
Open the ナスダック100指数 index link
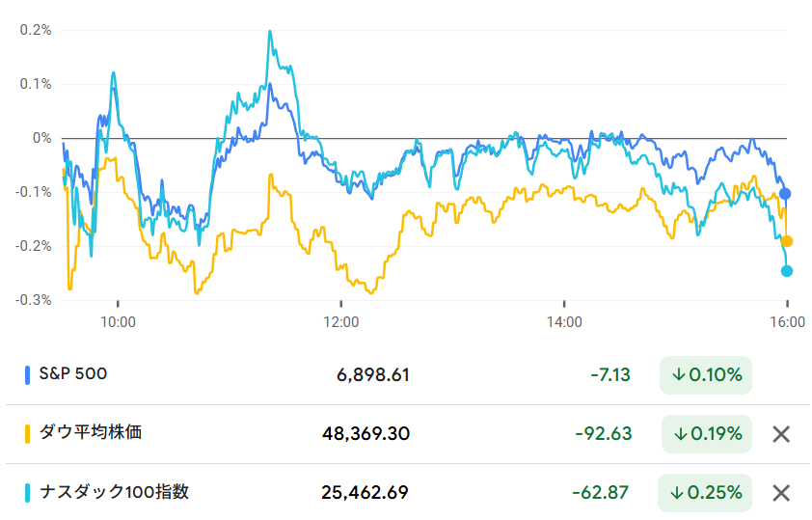tap(113, 492)
